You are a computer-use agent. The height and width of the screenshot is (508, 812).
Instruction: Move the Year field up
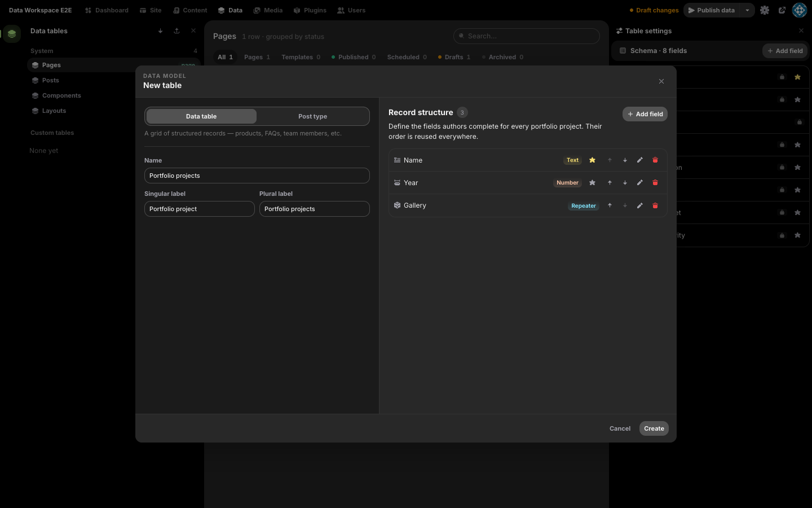[x=610, y=183]
